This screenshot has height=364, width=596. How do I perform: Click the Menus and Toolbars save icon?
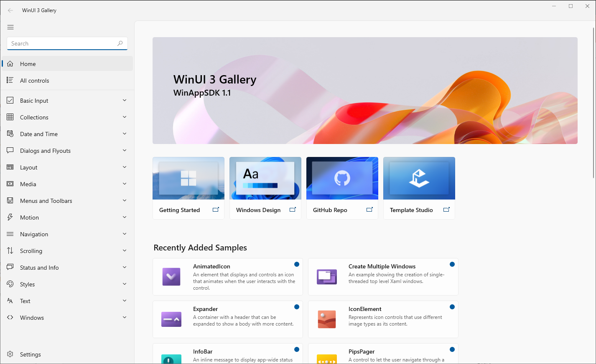click(10, 200)
